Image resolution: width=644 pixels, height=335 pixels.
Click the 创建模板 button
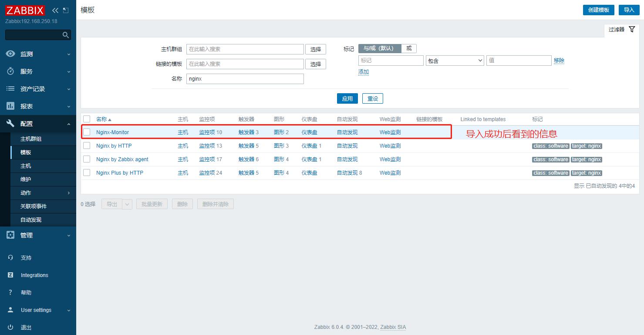(x=599, y=10)
